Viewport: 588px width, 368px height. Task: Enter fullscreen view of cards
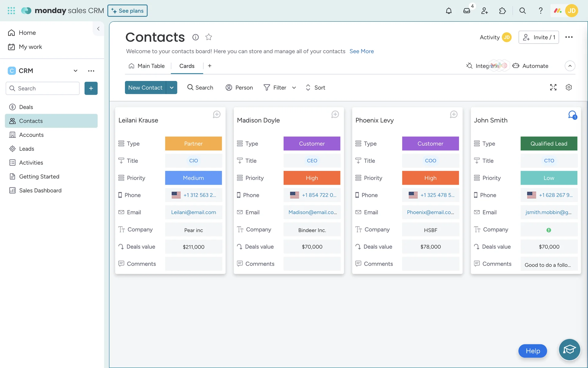pyautogui.click(x=553, y=87)
